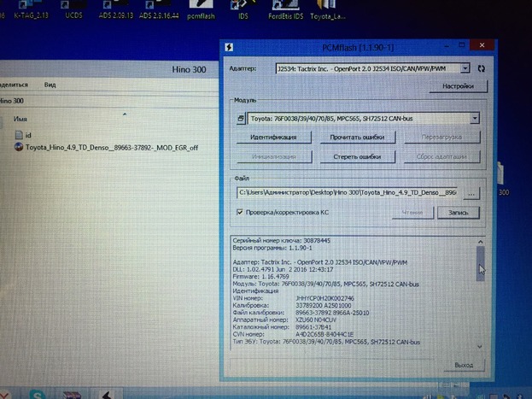Expand the Toyota 76F0038 module dropdown
This screenshot has height=399, width=532.
[x=474, y=120]
